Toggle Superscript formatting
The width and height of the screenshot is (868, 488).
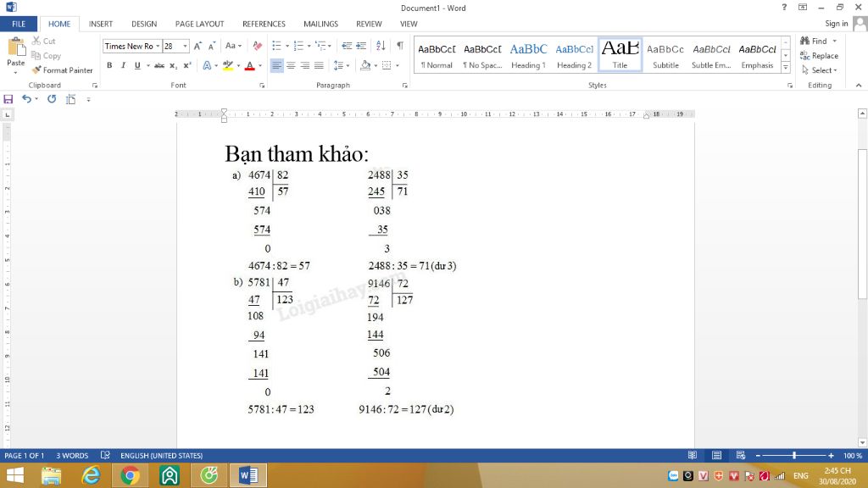[187, 65]
